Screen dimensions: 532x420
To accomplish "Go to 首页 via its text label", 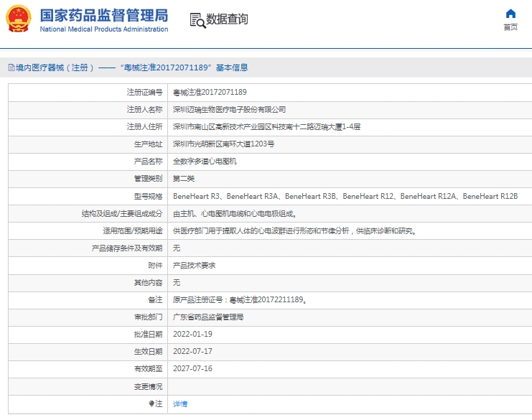I will click(510, 27).
